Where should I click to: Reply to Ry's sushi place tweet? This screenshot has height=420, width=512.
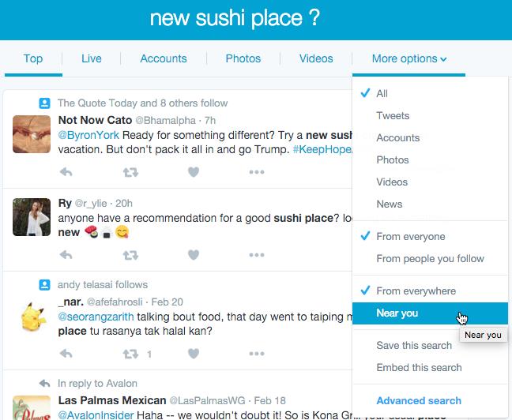(67, 255)
